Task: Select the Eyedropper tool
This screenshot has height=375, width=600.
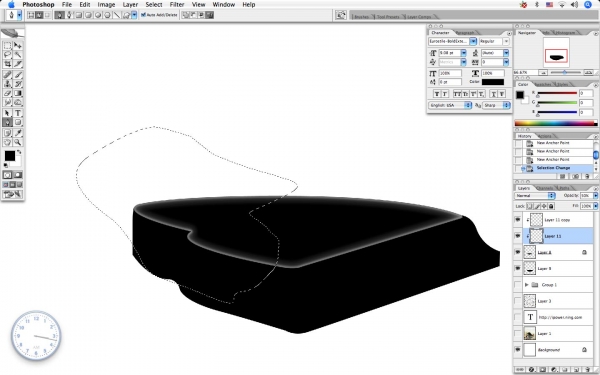Action: tap(18, 133)
